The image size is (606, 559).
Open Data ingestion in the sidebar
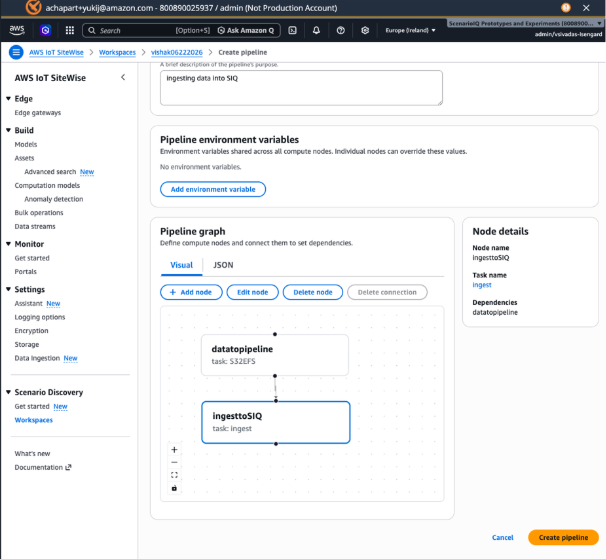pos(37,358)
